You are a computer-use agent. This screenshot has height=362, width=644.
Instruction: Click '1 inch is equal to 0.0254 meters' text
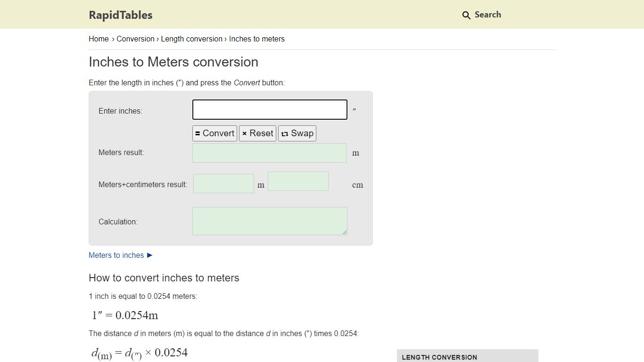coord(143,296)
